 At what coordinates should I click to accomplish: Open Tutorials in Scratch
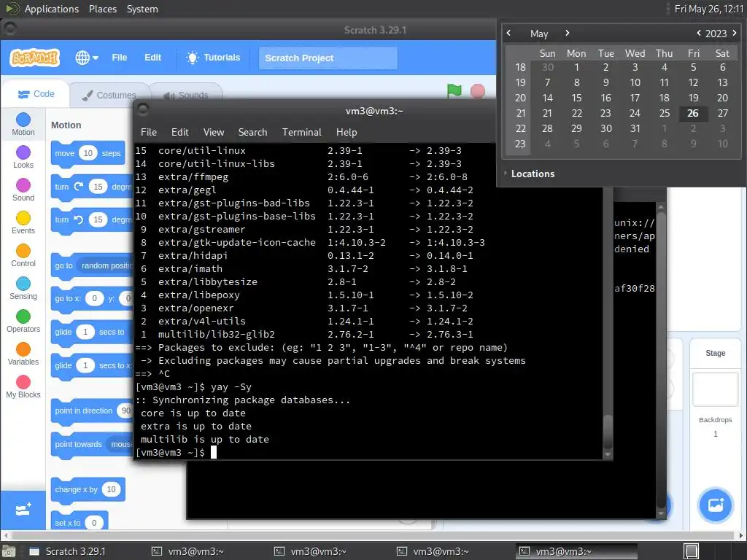(x=213, y=58)
